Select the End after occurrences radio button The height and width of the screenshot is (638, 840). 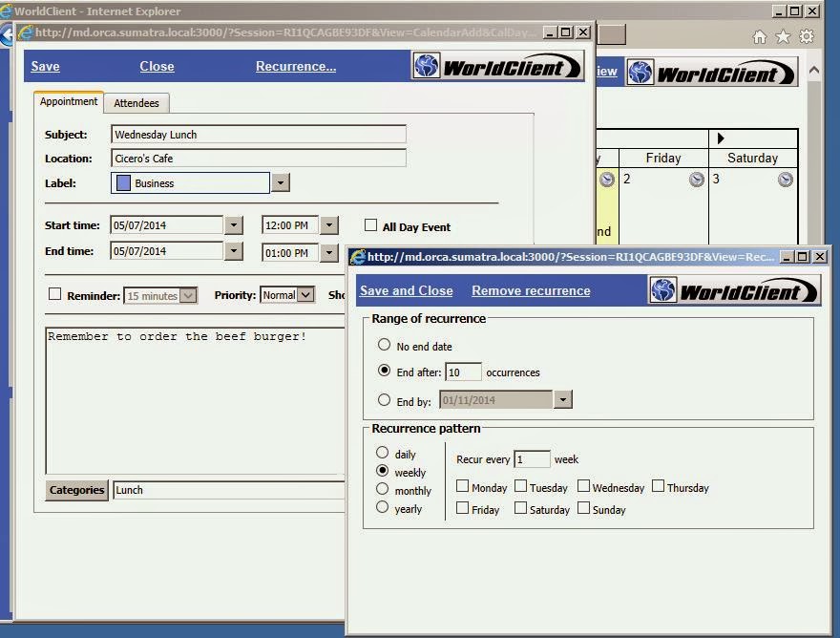(384, 370)
